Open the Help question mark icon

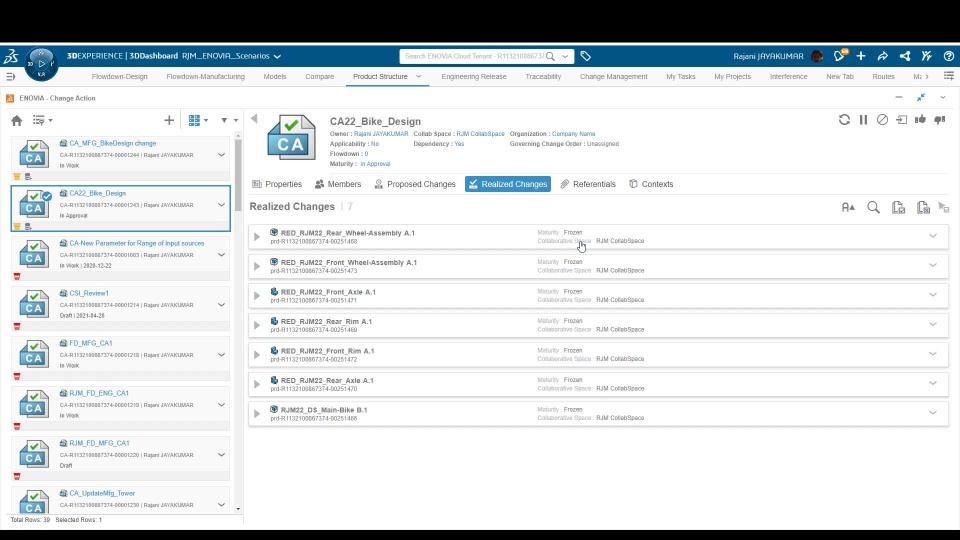[948, 56]
